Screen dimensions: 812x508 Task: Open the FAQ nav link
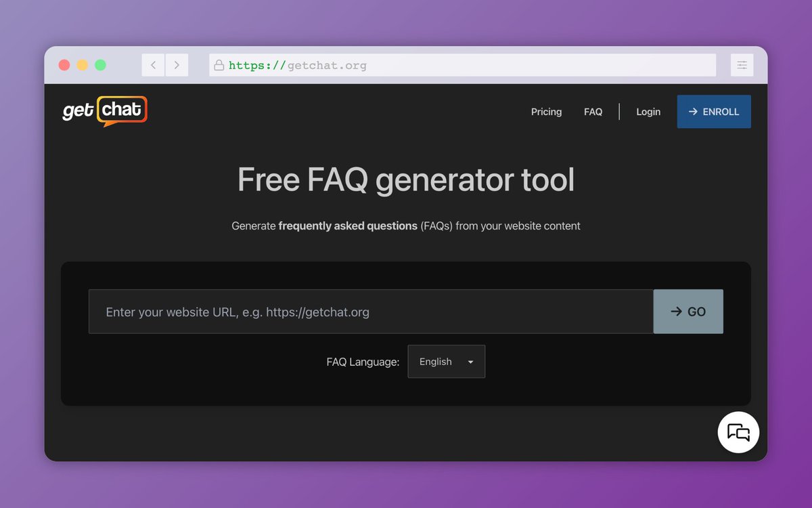593,112
